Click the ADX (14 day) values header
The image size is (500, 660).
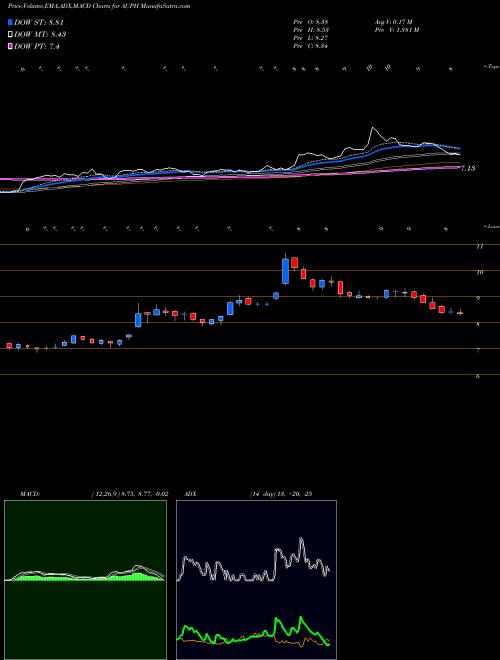point(248,494)
